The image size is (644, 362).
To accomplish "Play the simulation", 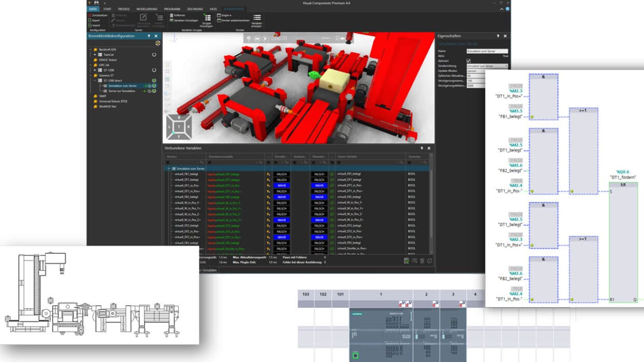I will (x=265, y=38).
